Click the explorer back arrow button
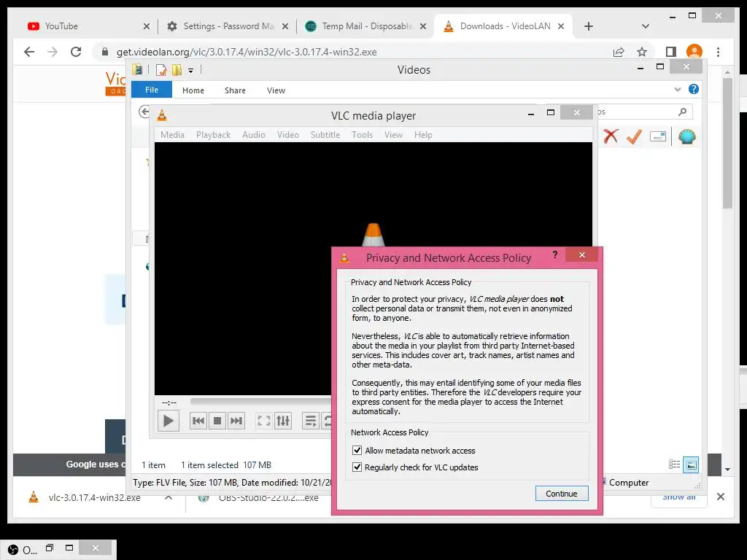Image resolution: width=747 pixels, height=560 pixels. coord(144,112)
